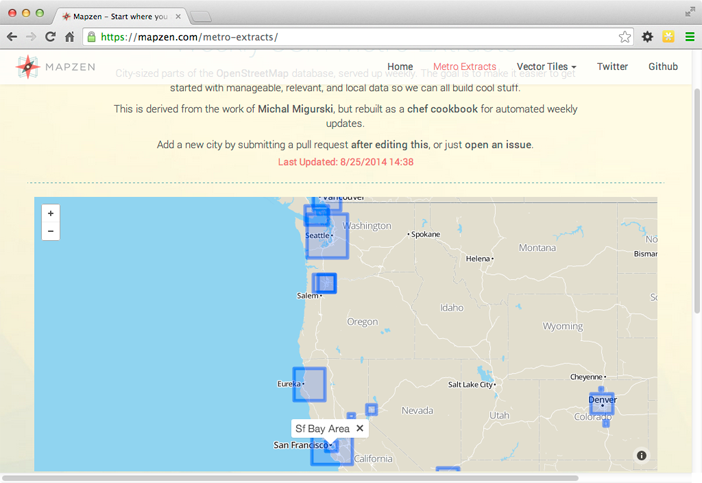The height and width of the screenshot is (483, 702).
Task: Toggle fullscreen with window corner arrows
Action: tap(690, 13)
